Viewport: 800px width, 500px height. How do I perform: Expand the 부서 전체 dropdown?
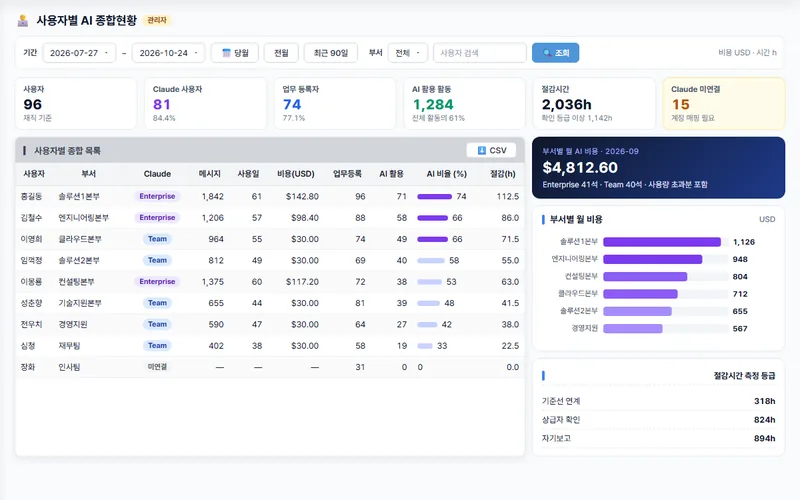(x=408, y=53)
